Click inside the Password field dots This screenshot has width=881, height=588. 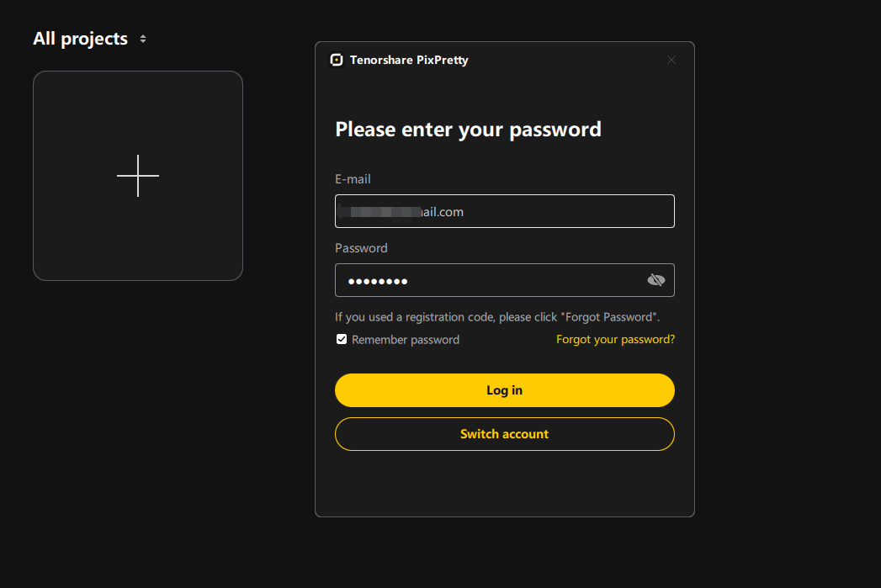pos(378,281)
